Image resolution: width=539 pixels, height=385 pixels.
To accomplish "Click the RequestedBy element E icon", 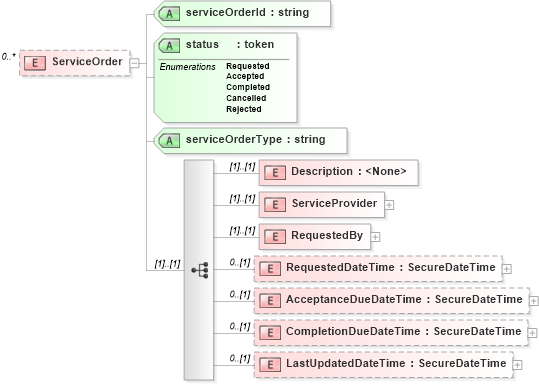I will [275, 237].
